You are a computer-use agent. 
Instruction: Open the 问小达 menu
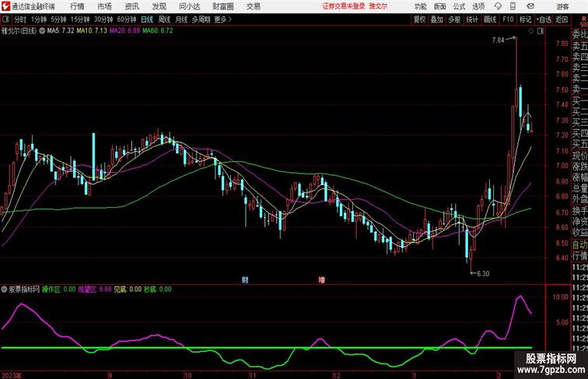pyautogui.click(x=190, y=6)
